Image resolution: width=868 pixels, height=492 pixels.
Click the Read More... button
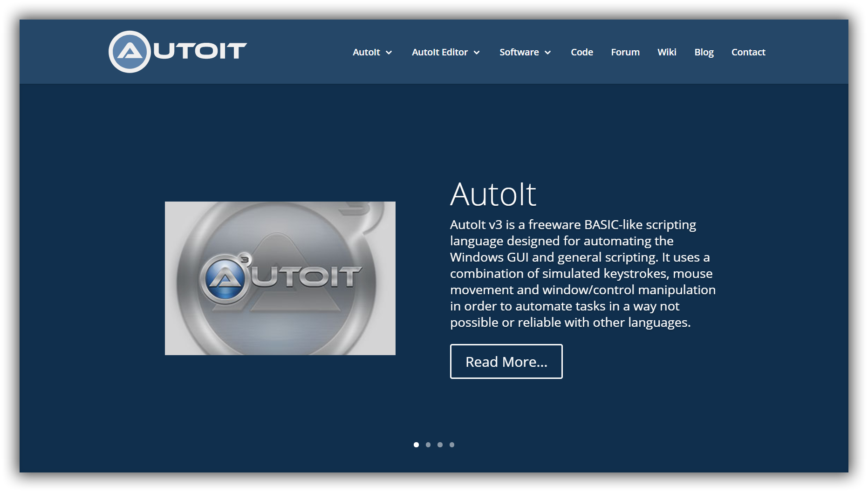click(x=506, y=362)
